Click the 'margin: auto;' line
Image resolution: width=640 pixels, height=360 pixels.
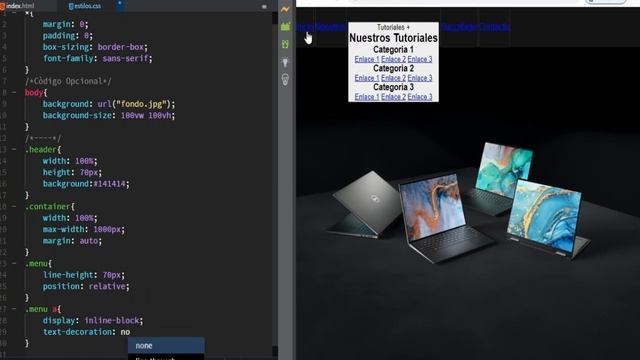click(72, 241)
